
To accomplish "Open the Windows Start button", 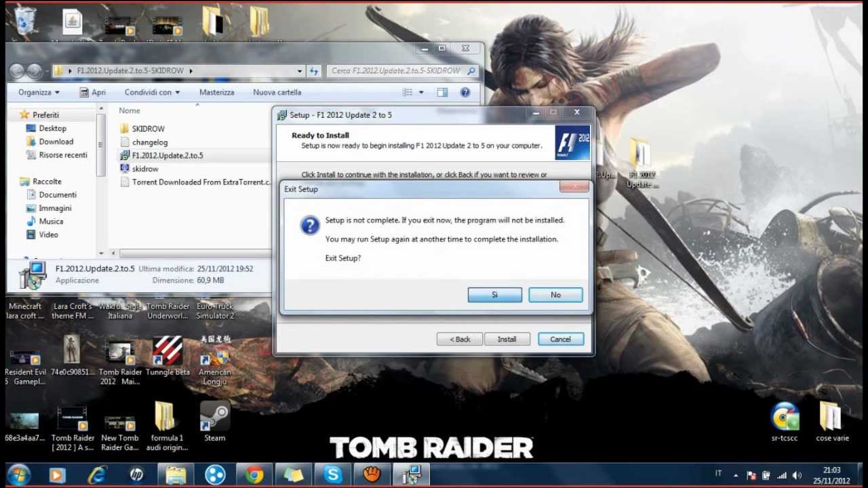I will click(19, 474).
